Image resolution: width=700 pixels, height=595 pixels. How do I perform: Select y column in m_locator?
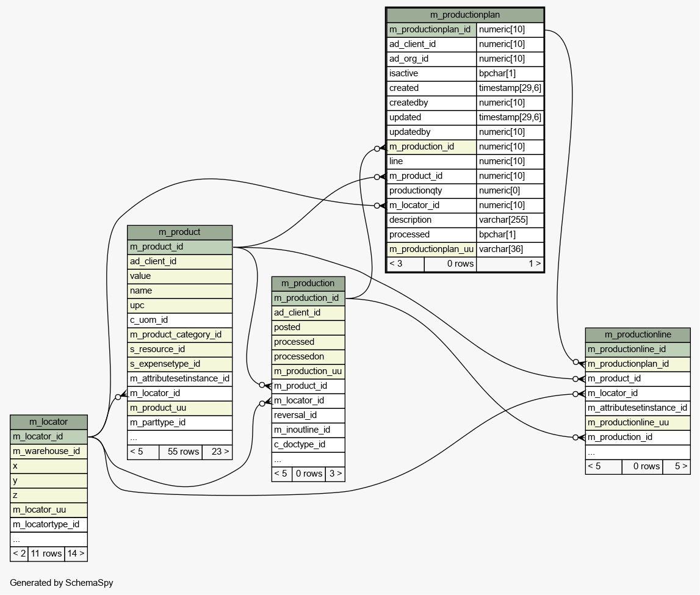pos(49,481)
